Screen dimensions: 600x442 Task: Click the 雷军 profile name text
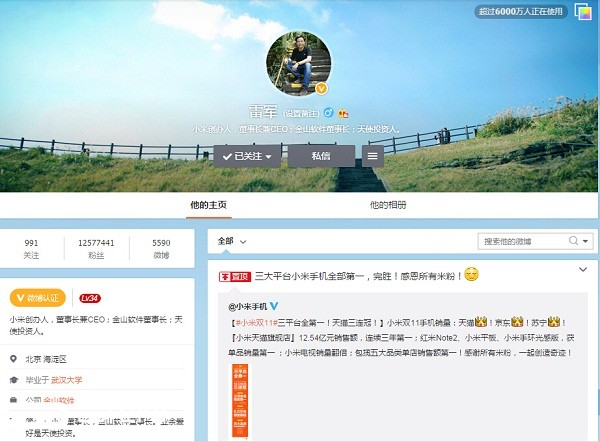coord(263,112)
